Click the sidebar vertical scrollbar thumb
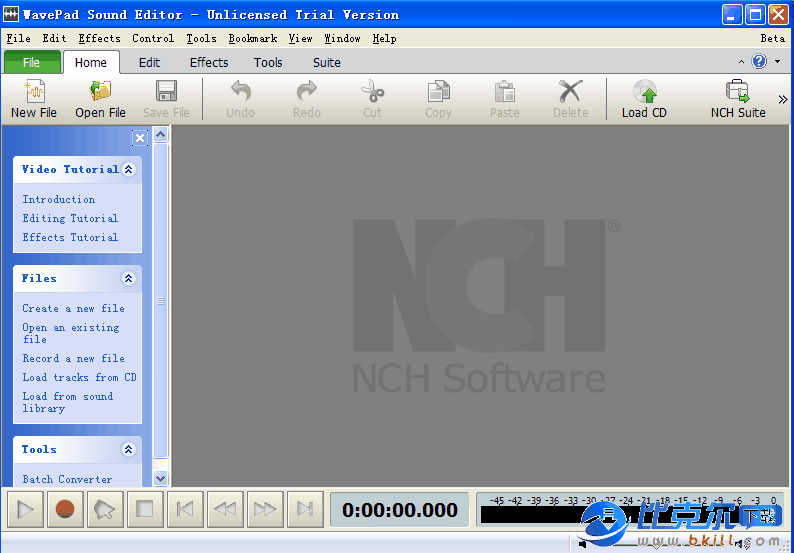 (x=161, y=301)
